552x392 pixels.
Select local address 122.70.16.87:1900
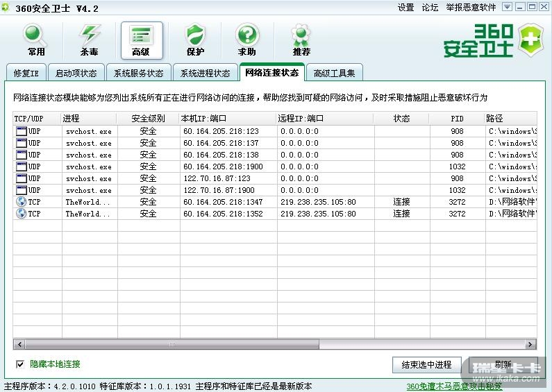(219, 190)
